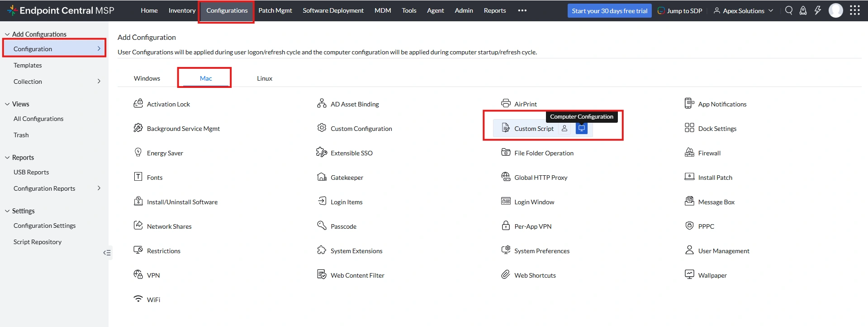The image size is (868, 327).
Task: Switch to the Mac tab
Action: click(206, 78)
